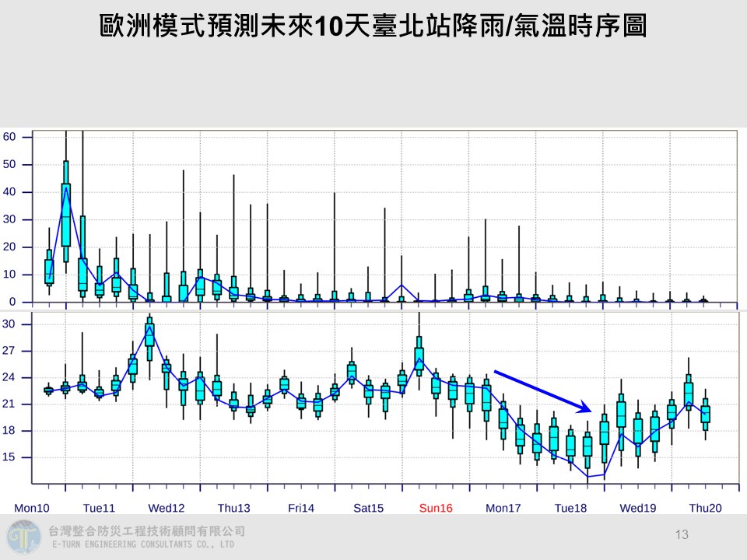Click the Sat15 date label
The image size is (747, 560).
[368, 508]
